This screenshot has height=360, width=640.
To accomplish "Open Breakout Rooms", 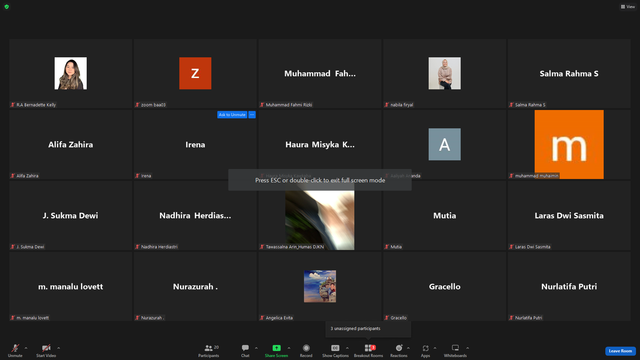I will tap(369, 350).
